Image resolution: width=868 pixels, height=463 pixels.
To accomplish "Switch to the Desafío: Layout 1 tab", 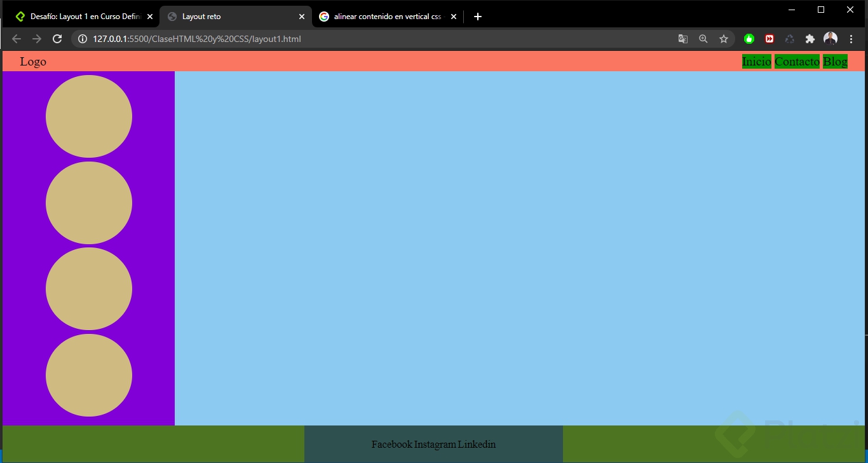I will [x=84, y=17].
